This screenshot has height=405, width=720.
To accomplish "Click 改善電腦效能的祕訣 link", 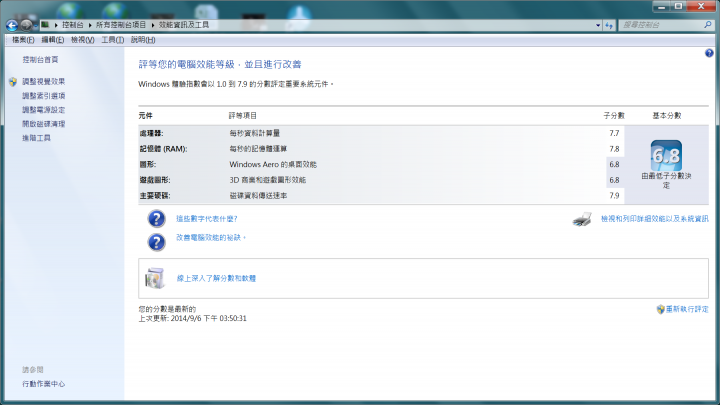I will 211,238.
